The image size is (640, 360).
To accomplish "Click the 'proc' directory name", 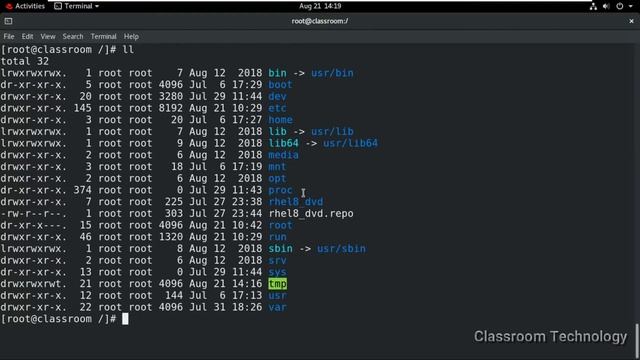I will click(x=280, y=190).
